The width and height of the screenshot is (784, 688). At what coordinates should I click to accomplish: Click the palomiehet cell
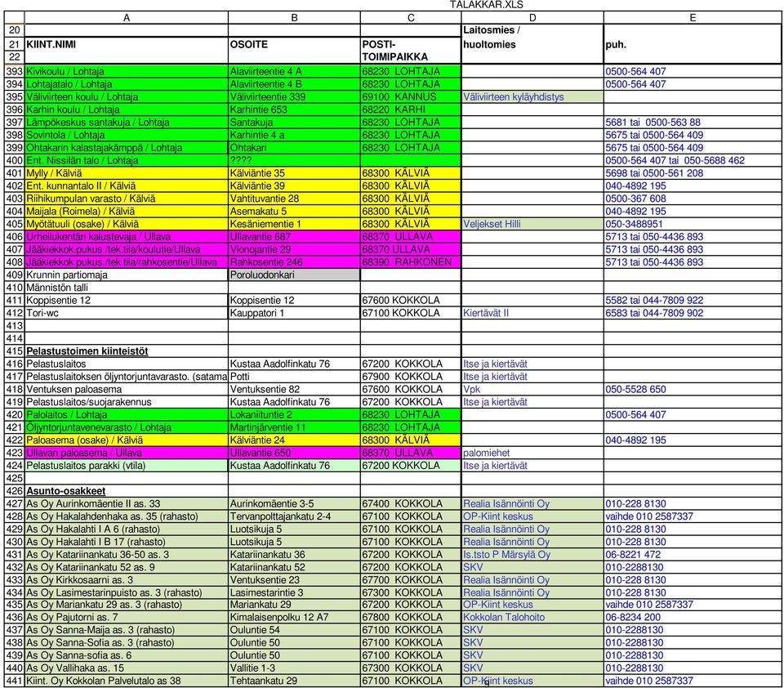pyautogui.click(x=532, y=453)
